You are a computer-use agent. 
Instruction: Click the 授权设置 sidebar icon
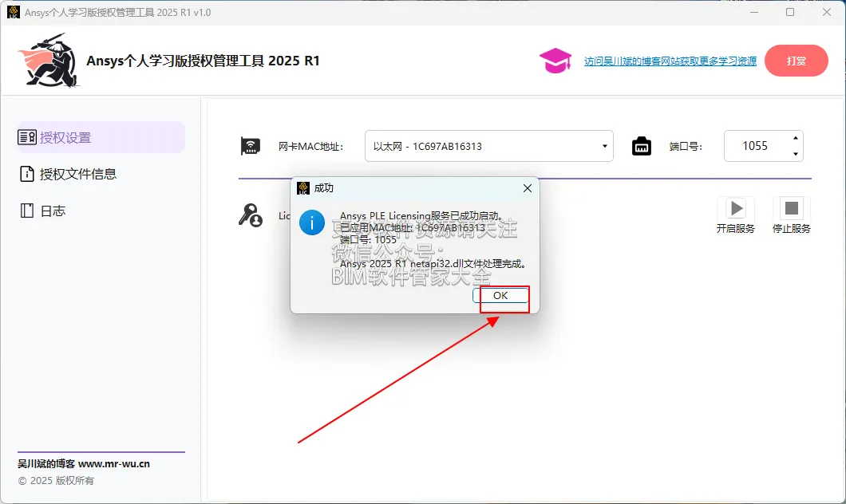27,137
